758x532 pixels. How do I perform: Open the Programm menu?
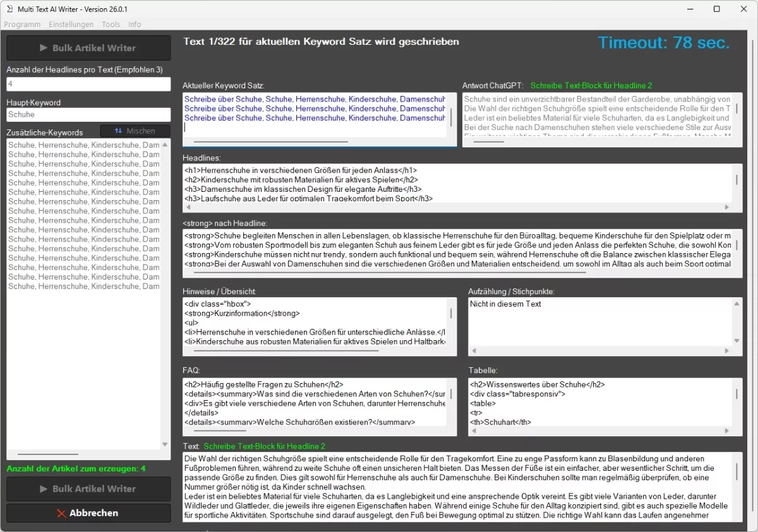pos(22,25)
